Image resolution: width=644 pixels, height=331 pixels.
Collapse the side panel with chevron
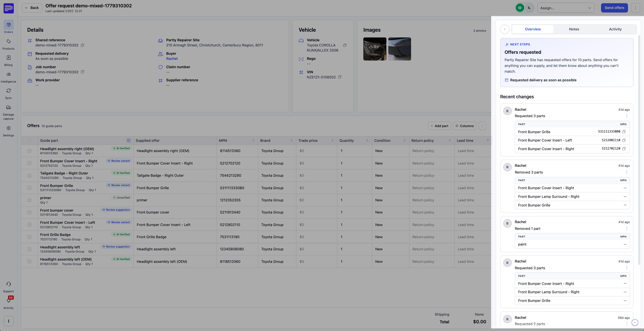[x=505, y=29]
